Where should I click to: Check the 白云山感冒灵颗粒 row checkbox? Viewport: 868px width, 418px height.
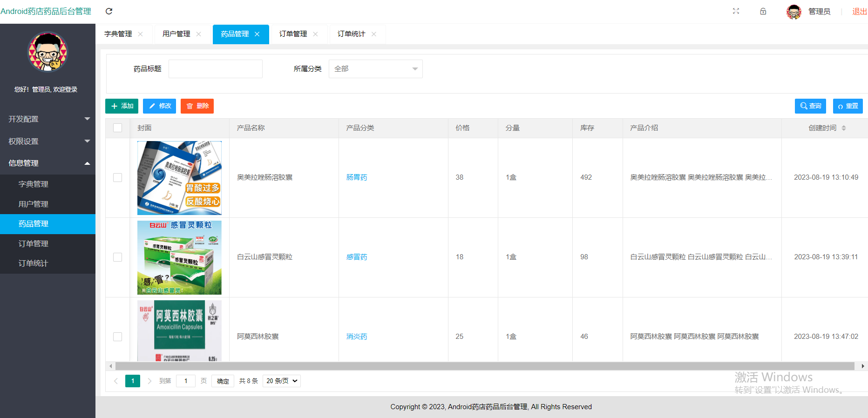118,257
